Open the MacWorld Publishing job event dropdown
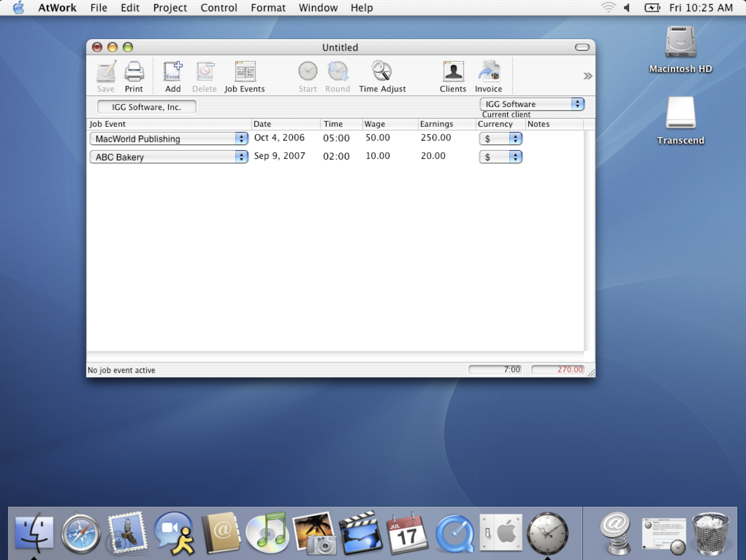This screenshot has height=560, width=746. tap(169, 139)
